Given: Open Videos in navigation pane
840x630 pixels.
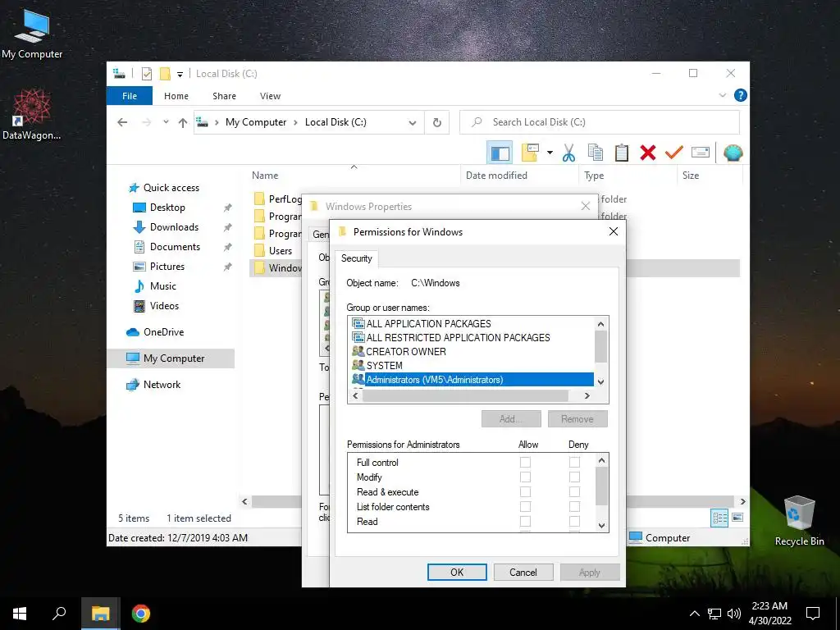Looking at the screenshot, I should [x=164, y=306].
